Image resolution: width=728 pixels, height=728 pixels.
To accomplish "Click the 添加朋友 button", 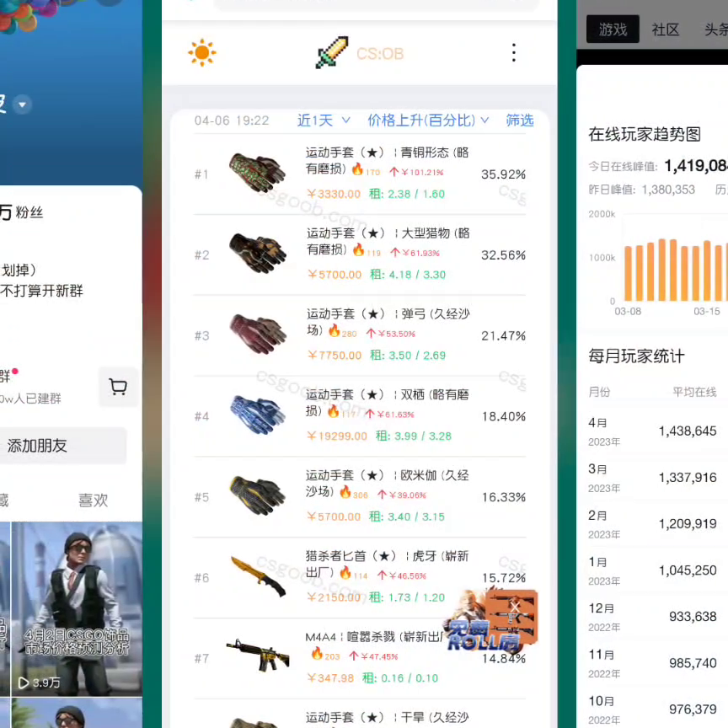I will (37, 446).
